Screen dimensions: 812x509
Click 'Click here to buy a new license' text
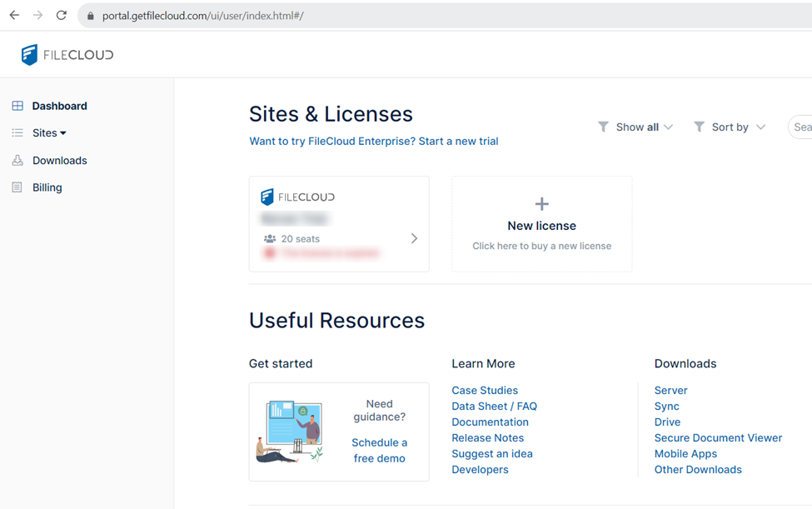pos(541,246)
